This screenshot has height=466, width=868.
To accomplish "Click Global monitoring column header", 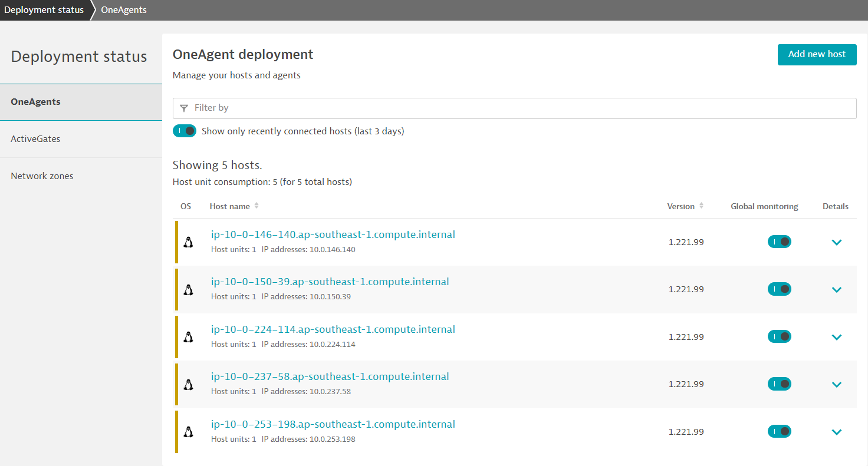I will pos(764,207).
